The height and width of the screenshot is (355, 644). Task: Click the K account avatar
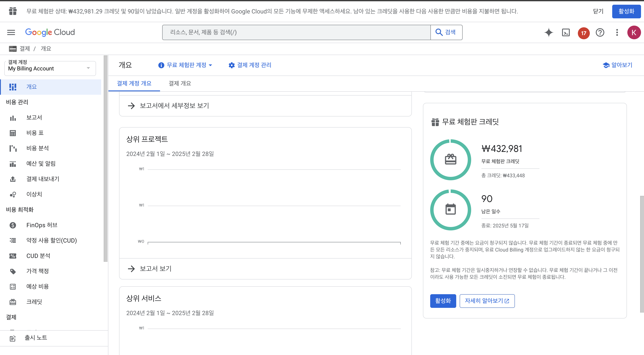click(x=634, y=32)
